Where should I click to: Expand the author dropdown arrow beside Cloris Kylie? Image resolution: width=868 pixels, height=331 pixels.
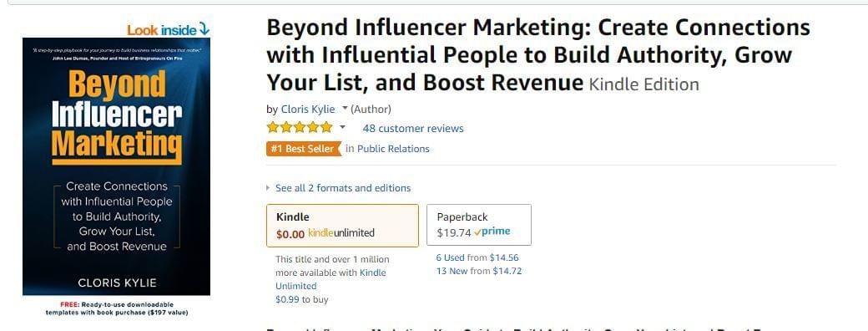coord(345,108)
